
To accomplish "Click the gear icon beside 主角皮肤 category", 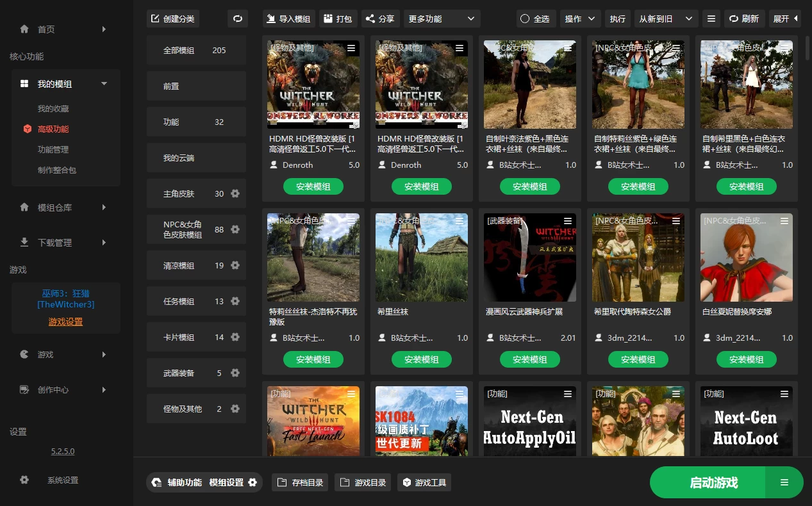I will (235, 193).
